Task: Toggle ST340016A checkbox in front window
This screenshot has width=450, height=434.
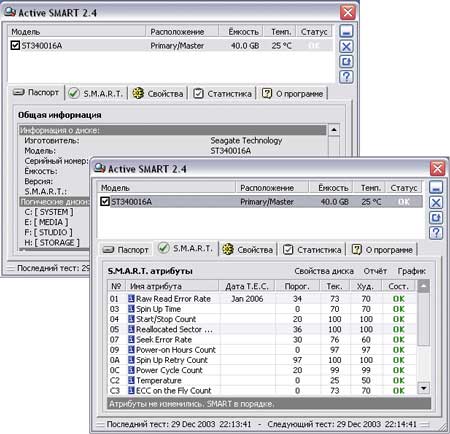Action: pos(105,201)
